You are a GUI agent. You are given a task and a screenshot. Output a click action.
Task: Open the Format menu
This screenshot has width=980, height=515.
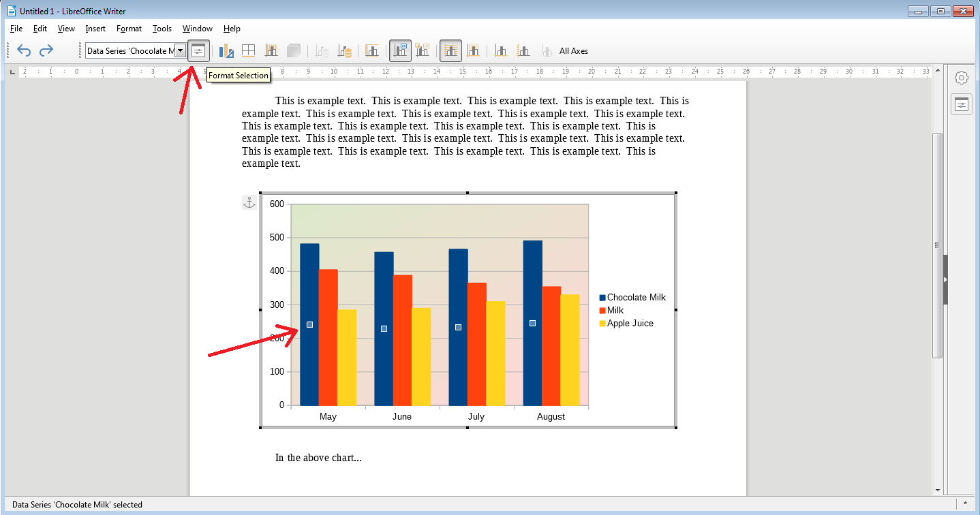[129, 29]
